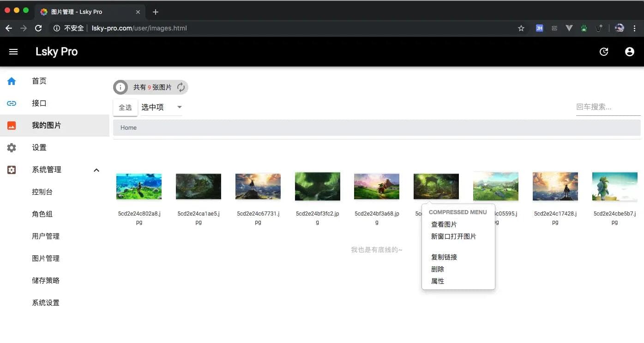Click the orange image icon beside 我的图片
Viewport: 644px width, 343px height.
click(12, 126)
